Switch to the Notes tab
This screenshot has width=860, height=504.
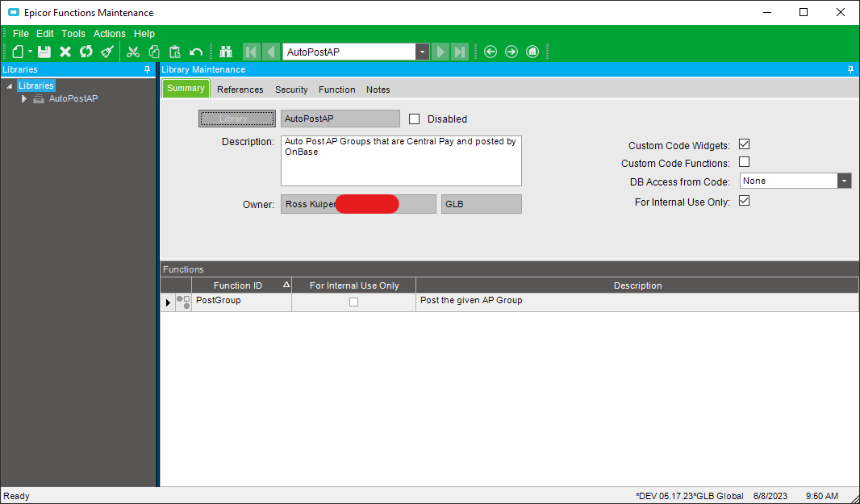378,90
